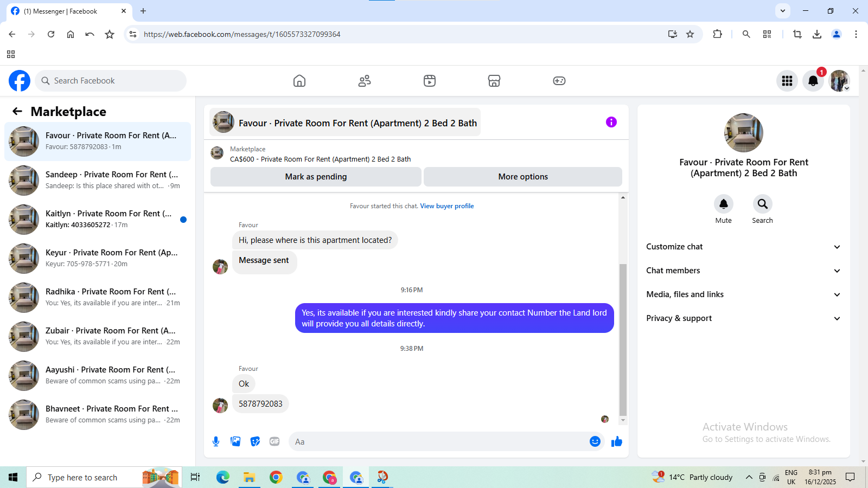
Task: Show hidden system tray icons chevron
Action: coord(749,477)
